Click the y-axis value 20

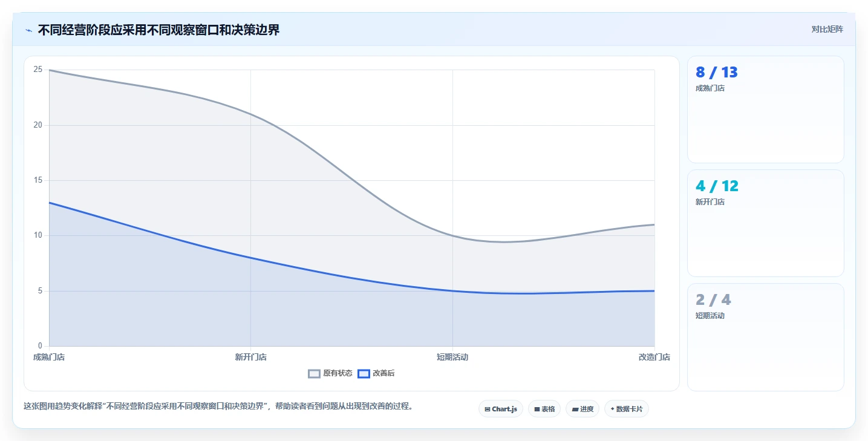[x=38, y=125]
